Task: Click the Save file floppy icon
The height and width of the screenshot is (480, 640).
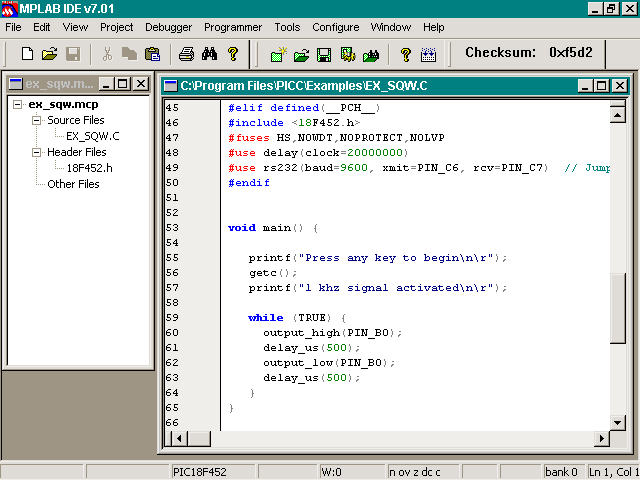Action: point(73,54)
